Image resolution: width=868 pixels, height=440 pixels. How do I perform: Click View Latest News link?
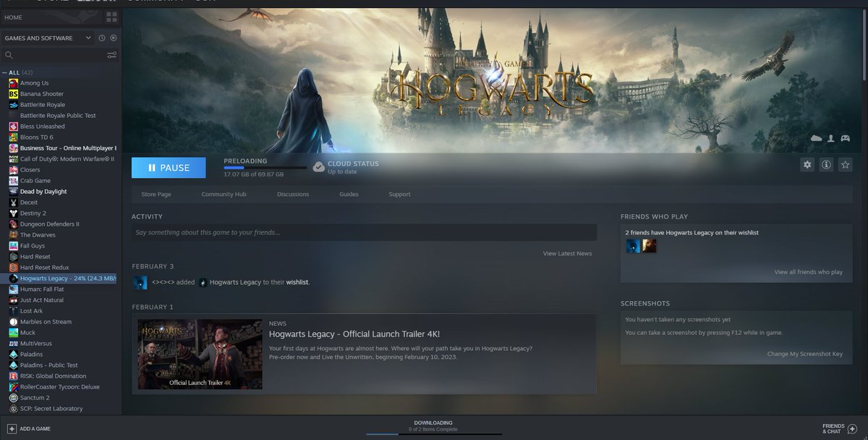[x=567, y=253]
